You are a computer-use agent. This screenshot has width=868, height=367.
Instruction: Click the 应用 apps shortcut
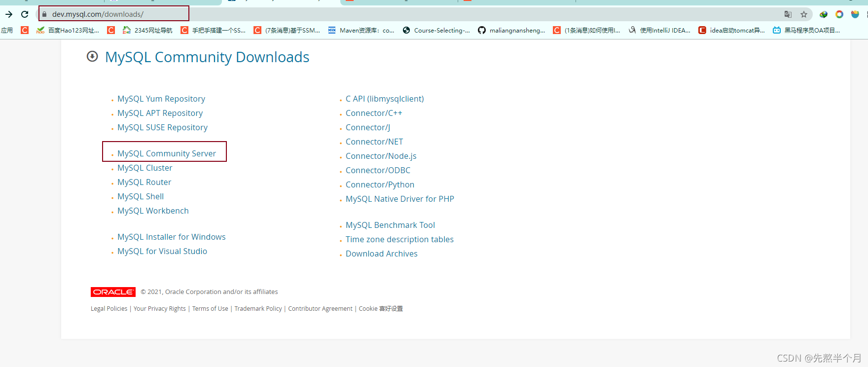(7, 31)
